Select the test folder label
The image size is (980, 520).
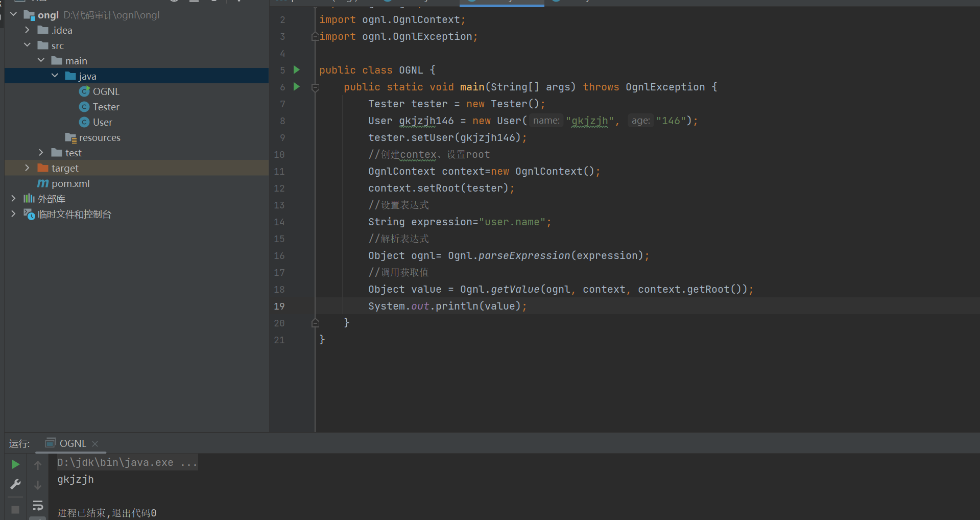pos(74,153)
